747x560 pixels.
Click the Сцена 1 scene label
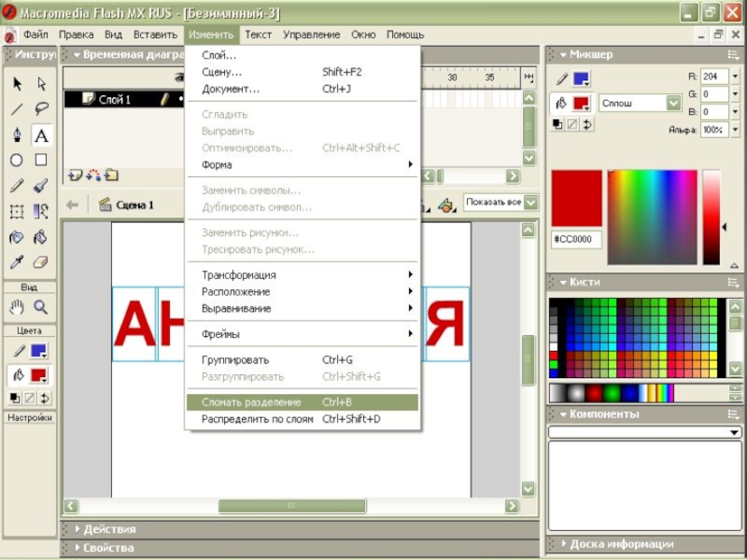[x=134, y=205]
